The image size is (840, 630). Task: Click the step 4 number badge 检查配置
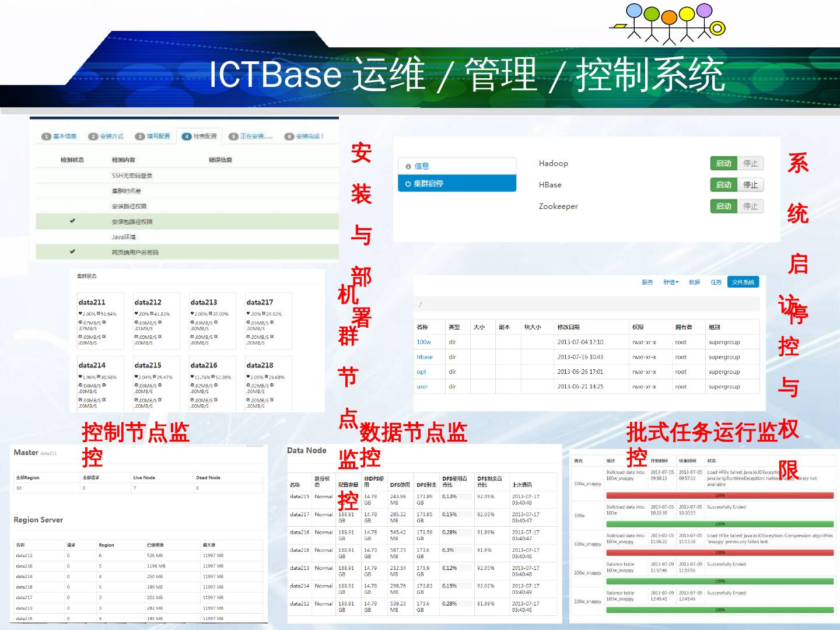[x=187, y=136]
